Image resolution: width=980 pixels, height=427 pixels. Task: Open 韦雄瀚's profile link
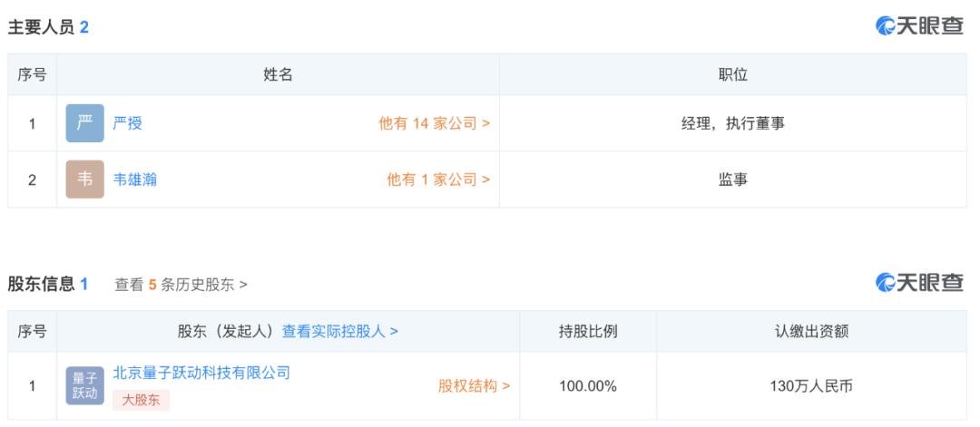(x=134, y=180)
